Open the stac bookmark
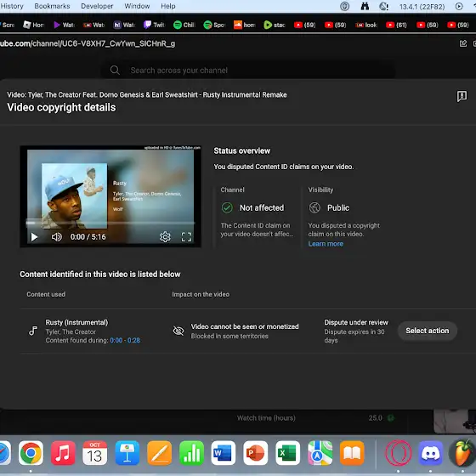The image size is (476, 476). (275, 25)
